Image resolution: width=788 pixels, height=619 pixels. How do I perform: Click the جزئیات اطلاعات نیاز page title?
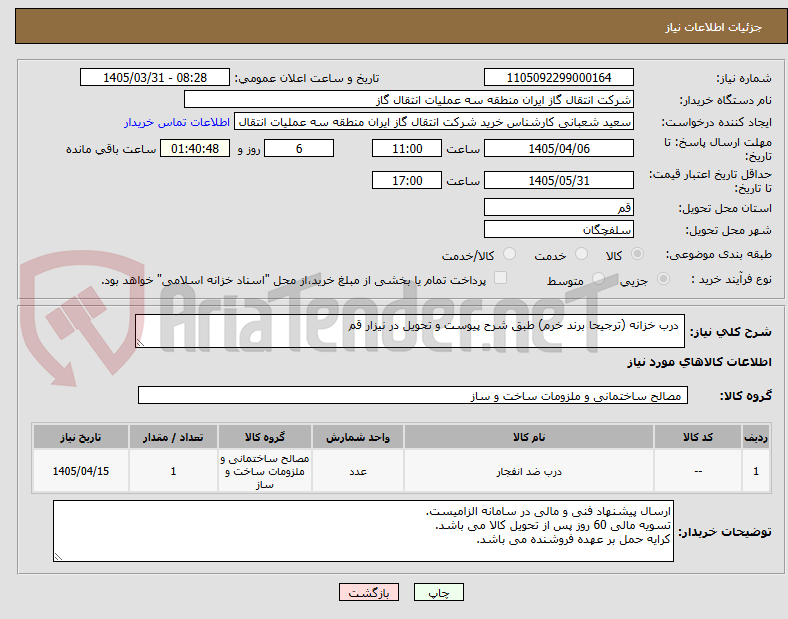pyautogui.click(x=714, y=27)
